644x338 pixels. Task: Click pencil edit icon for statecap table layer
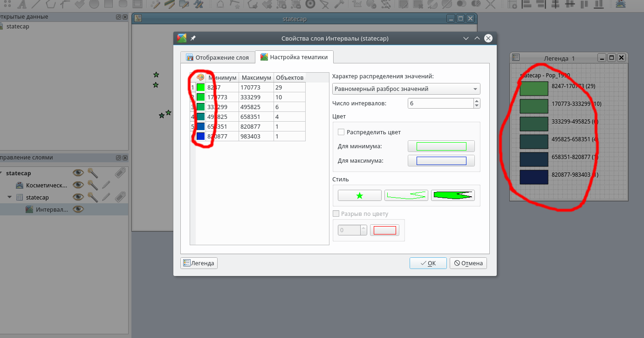[107, 197]
